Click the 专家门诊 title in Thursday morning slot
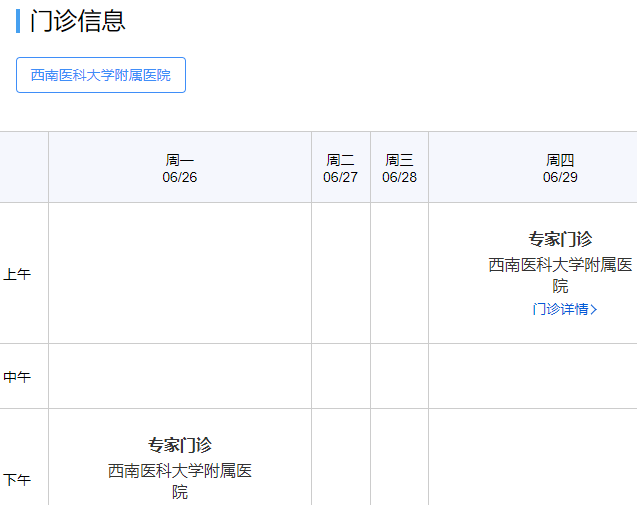Screen dimensions: 637x505 point(560,239)
